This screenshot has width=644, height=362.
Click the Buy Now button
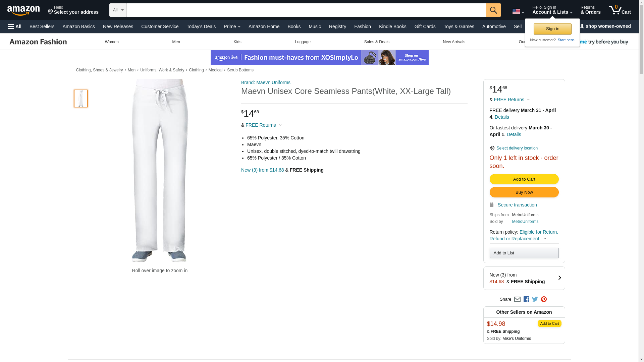pos(524,192)
